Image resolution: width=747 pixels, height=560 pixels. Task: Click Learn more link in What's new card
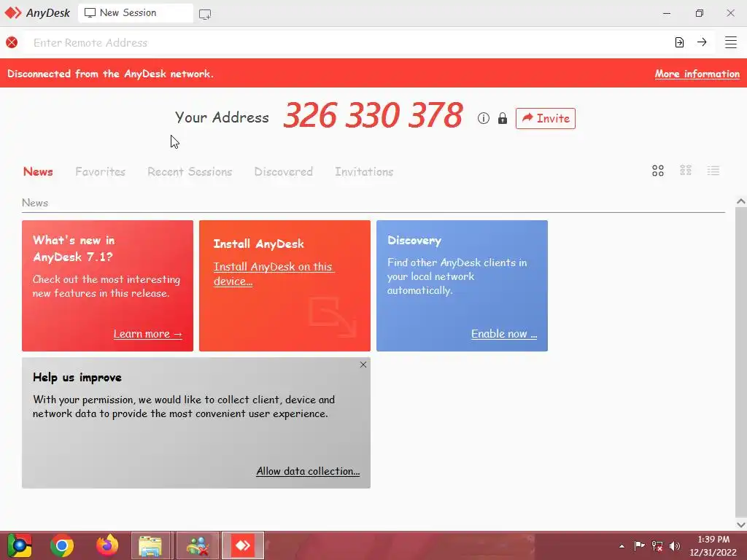point(147,334)
